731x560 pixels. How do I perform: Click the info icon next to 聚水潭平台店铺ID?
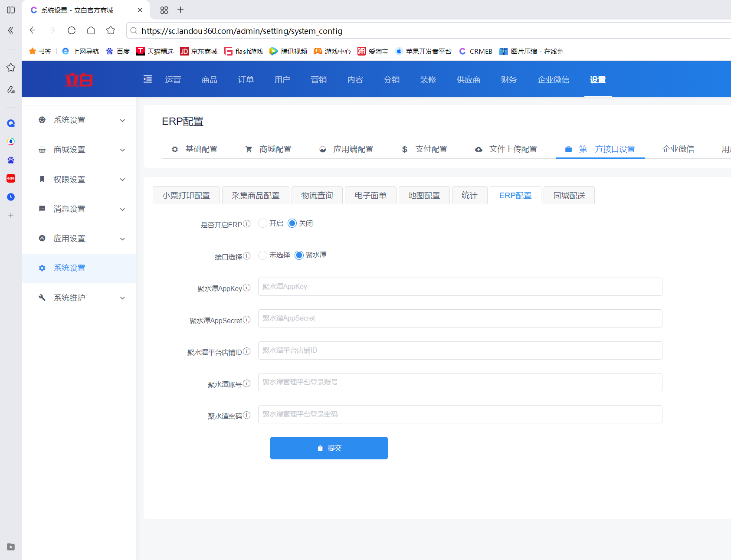coord(247,351)
